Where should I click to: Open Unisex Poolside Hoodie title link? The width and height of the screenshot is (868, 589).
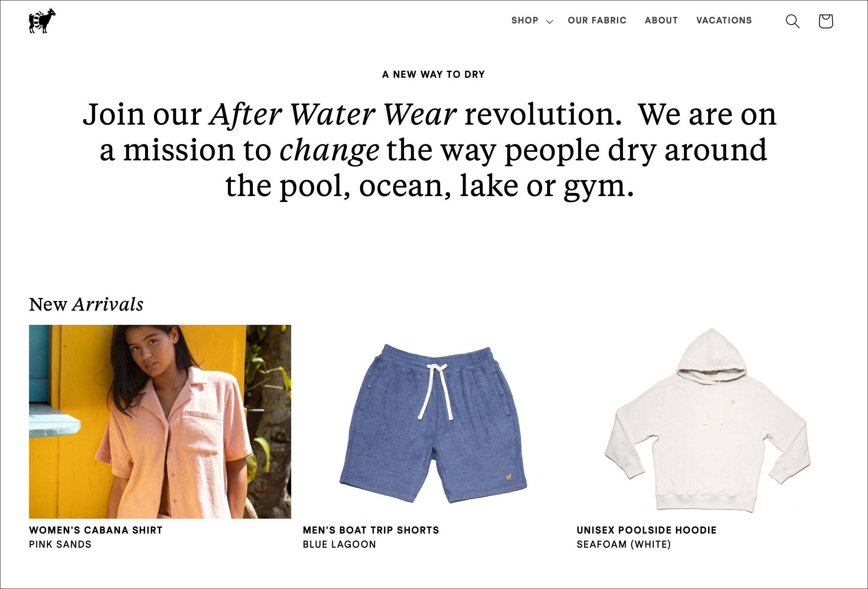pos(646,530)
